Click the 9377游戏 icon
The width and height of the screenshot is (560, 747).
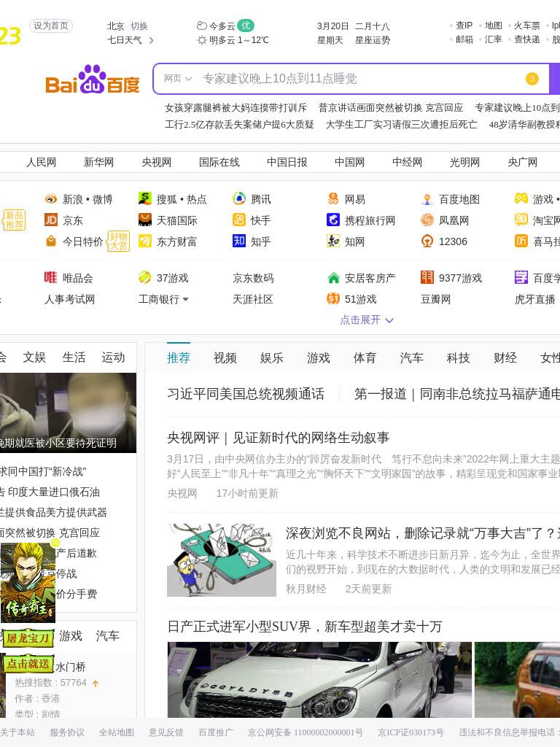click(x=427, y=276)
